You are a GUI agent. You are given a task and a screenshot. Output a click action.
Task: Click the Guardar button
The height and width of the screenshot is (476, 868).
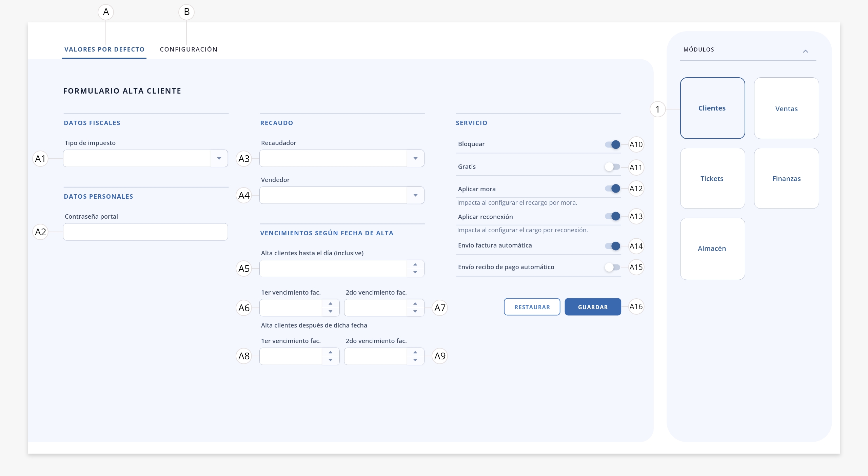click(x=593, y=307)
